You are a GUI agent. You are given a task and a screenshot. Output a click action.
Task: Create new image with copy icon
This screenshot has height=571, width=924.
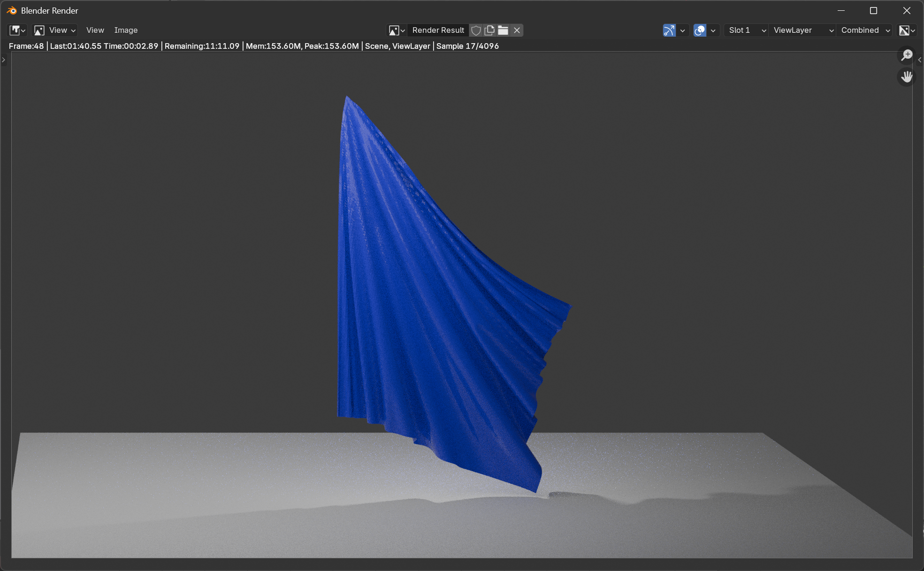pyautogui.click(x=489, y=30)
